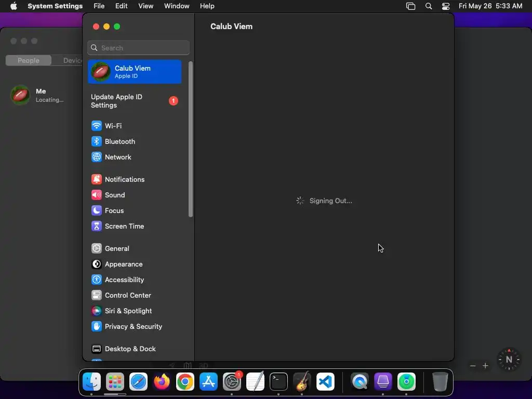
Task: Minimize the System Settings window
Action: click(x=107, y=26)
